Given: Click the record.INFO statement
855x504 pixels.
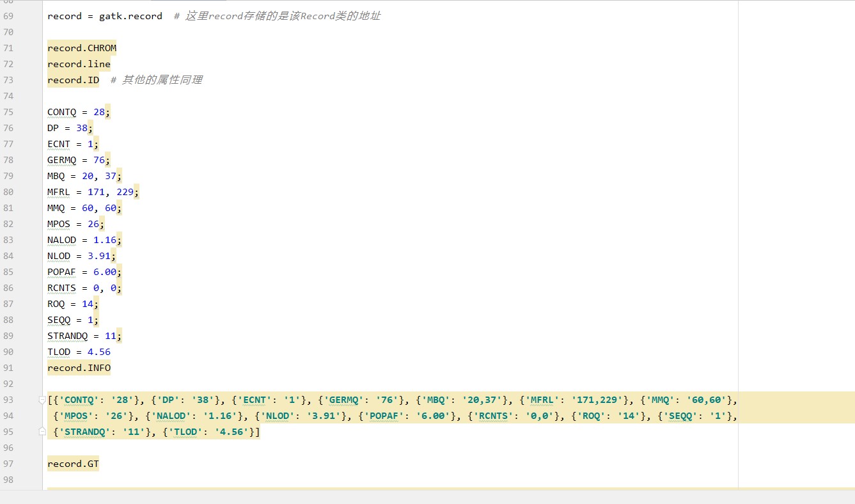Looking at the screenshot, I should [79, 368].
